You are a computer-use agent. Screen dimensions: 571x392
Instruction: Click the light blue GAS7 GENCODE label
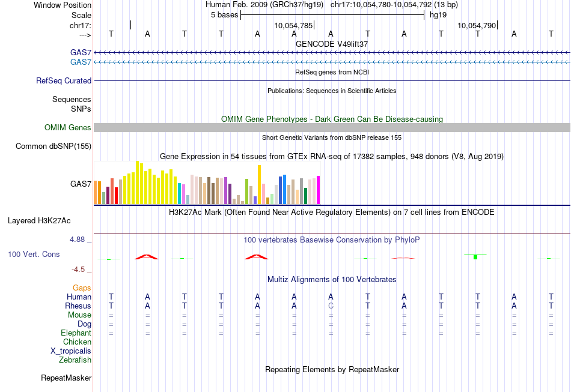(81, 62)
